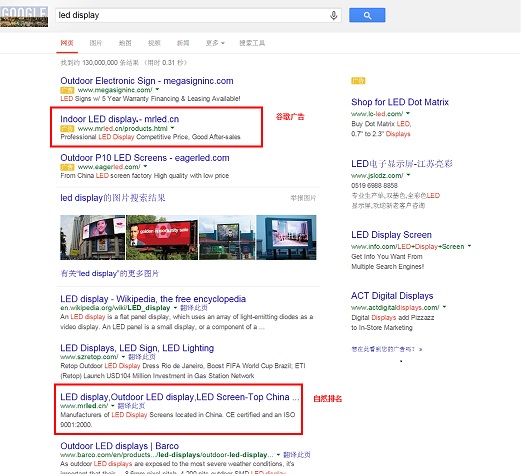This screenshot has width=521, height=474.
Task: Click translate page link beside szretop.com
Action: tap(142, 357)
